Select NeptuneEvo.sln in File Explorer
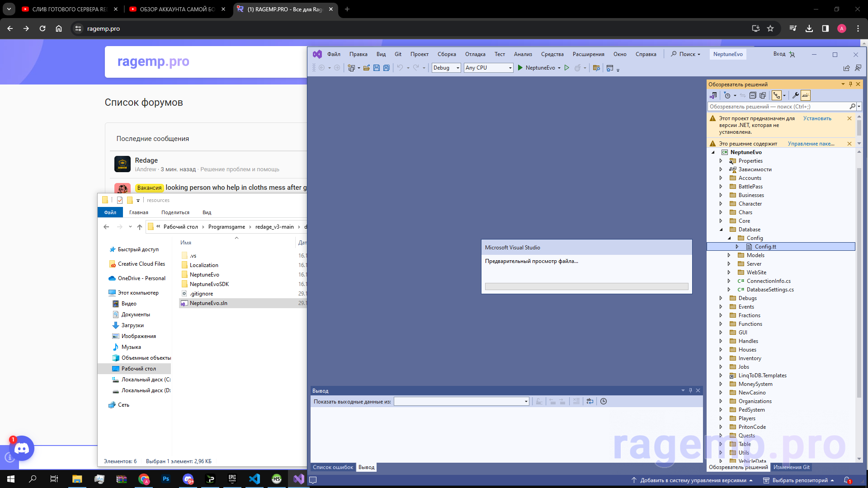The height and width of the screenshot is (488, 868). pyautogui.click(x=208, y=303)
